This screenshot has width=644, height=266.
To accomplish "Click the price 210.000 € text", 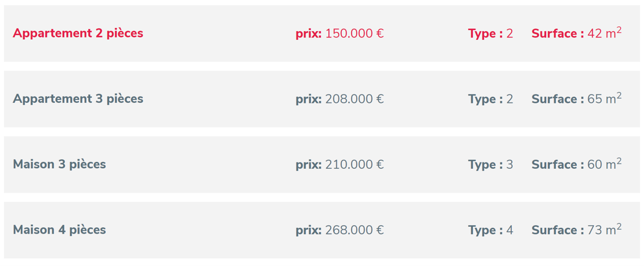I will [x=354, y=165].
